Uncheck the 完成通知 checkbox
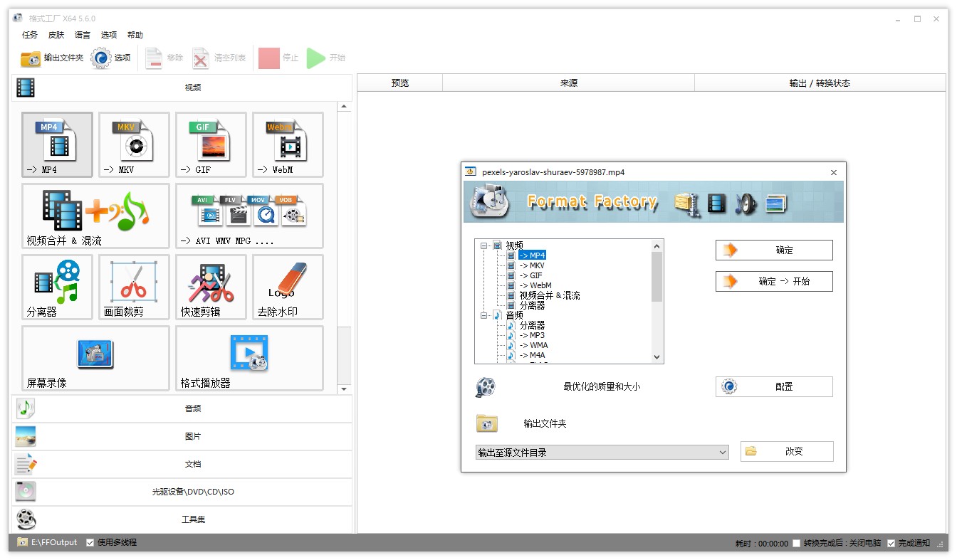The width and height of the screenshot is (957, 560). pos(891,544)
